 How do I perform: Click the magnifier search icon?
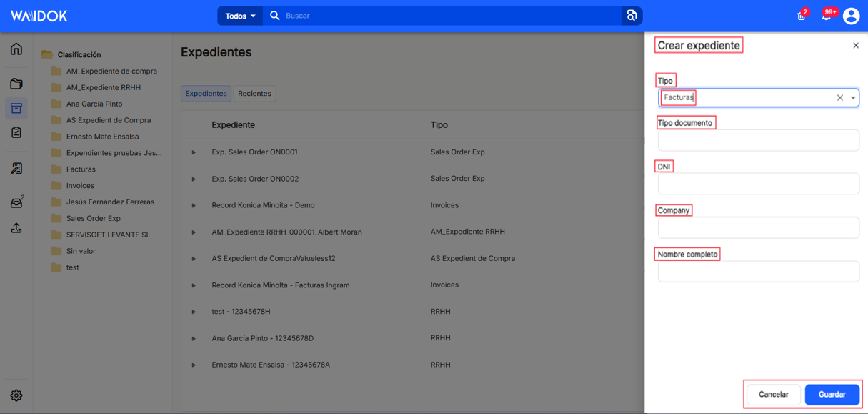click(x=275, y=16)
